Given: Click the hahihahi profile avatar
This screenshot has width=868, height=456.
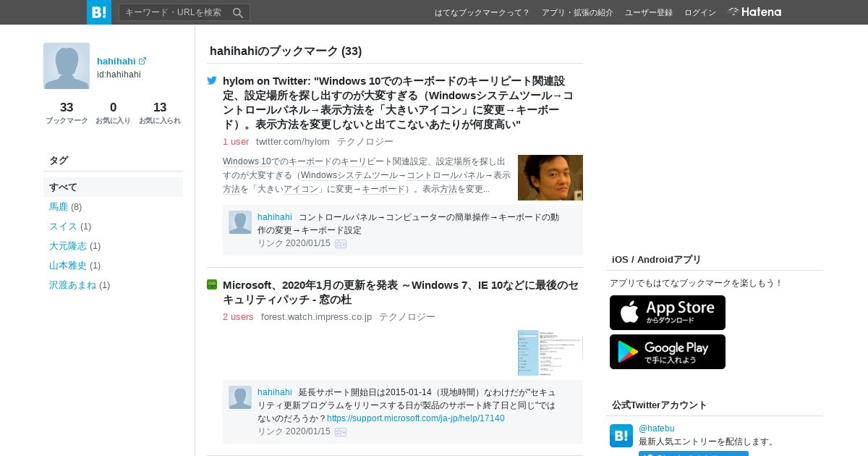Looking at the screenshot, I should pyautogui.click(x=67, y=66).
